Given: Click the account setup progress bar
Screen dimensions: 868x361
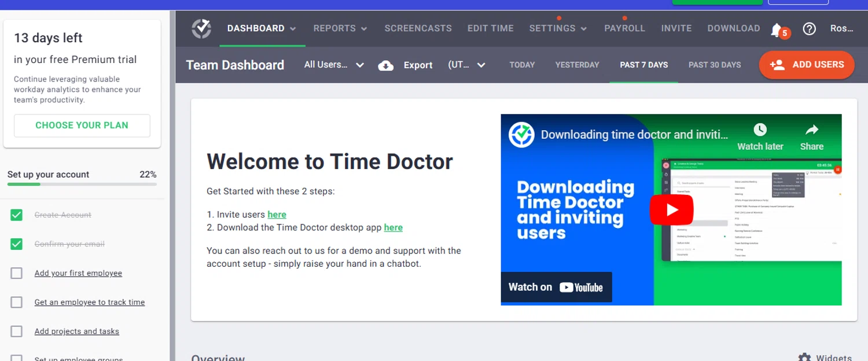Looking at the screenshot, I should [82, 185].
